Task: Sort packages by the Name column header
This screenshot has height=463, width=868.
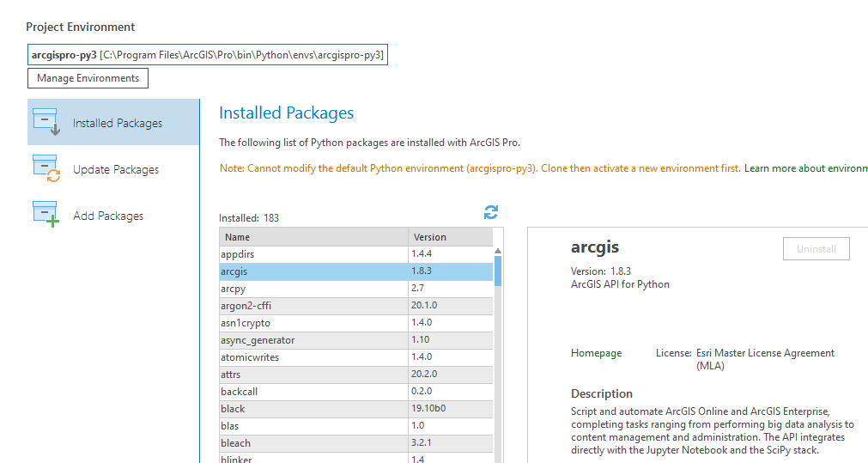Action: coord(313,237)
